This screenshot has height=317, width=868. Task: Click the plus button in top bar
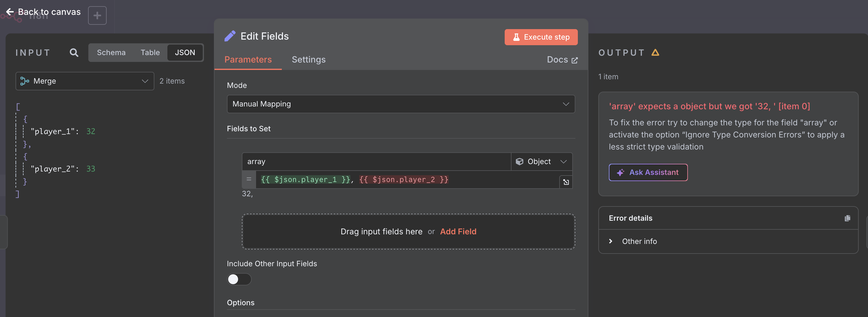(x=97, y=15)
